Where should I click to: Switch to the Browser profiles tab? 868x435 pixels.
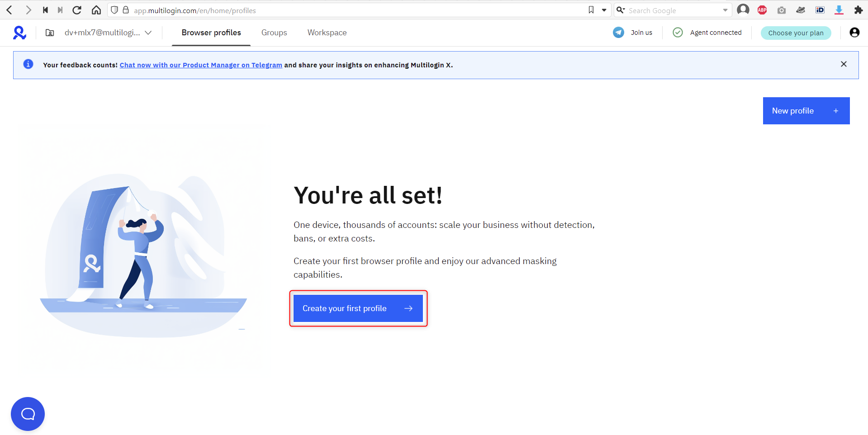pos(211,33)
